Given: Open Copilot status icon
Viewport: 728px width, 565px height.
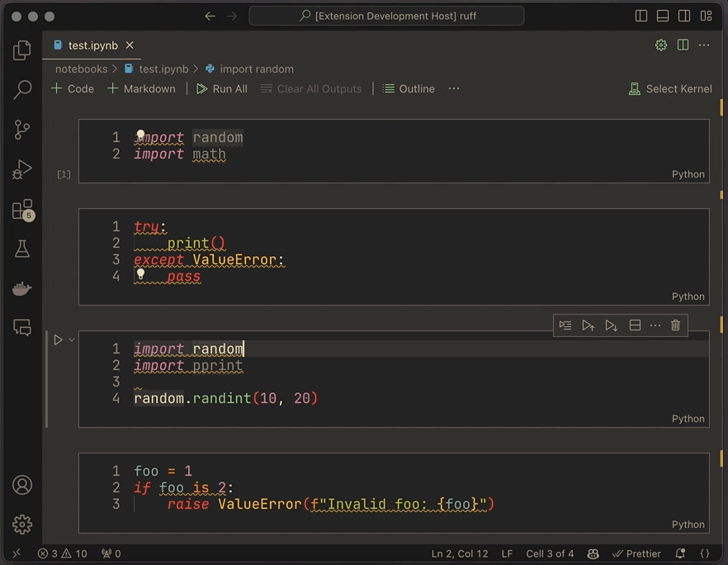Looking at the screenshot, I should coord(593,553).
